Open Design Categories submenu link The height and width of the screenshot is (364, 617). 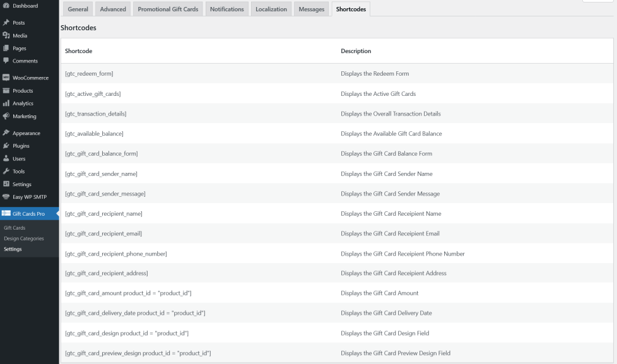(23, 238)
